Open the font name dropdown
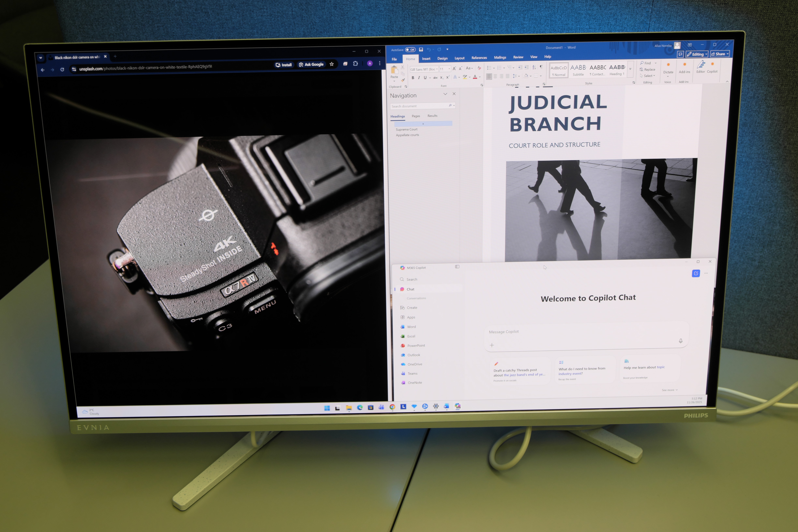798x532 pixels. click(437, 69)
